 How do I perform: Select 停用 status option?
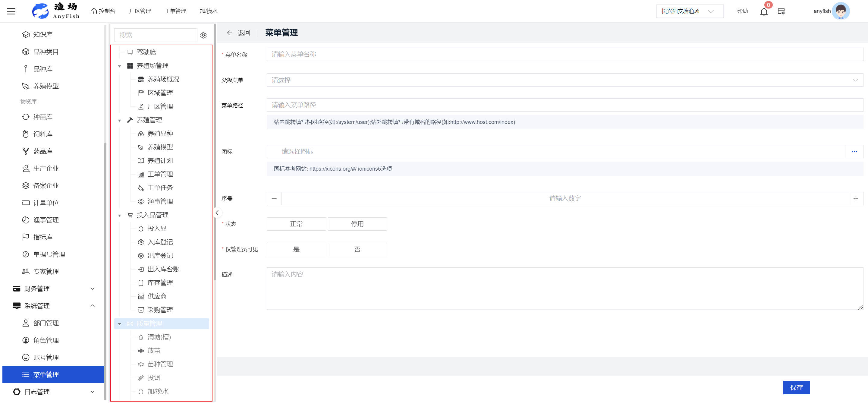357,224
